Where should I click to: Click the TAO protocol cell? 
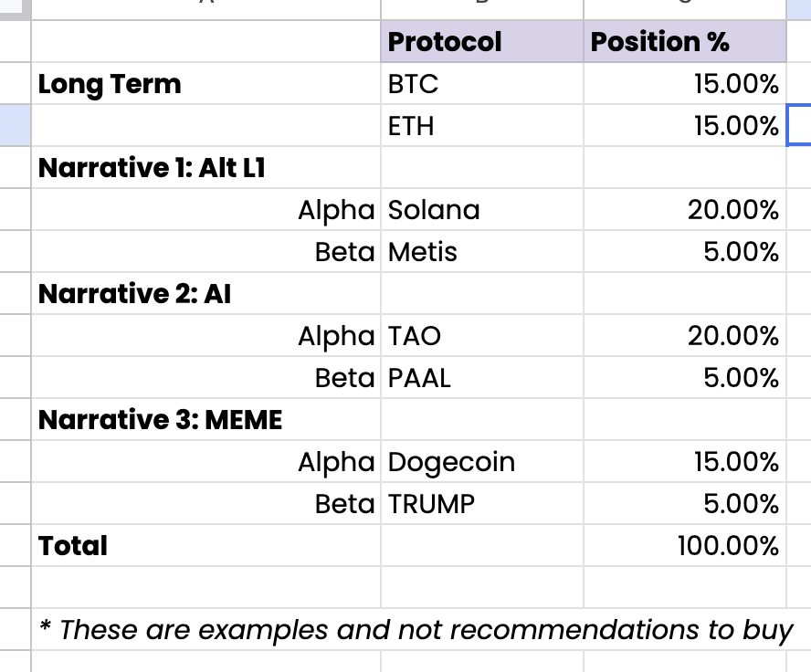481,336
